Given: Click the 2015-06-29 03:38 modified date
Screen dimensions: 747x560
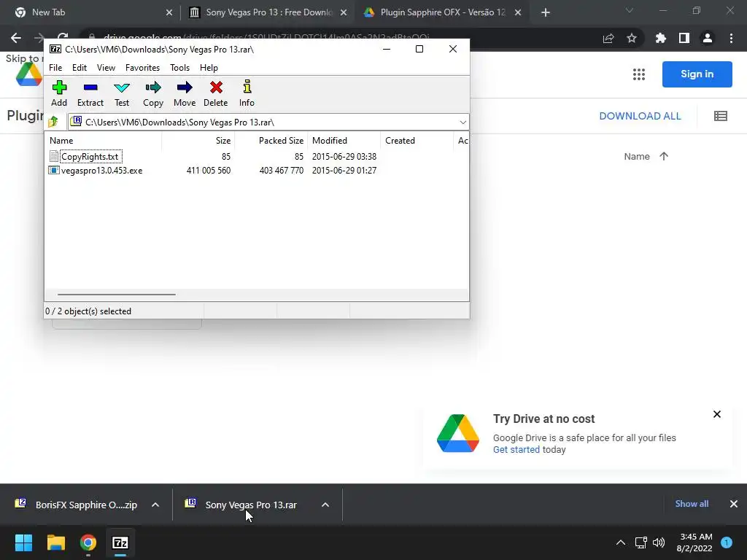Looking at the screenshot, I should 344,157.
